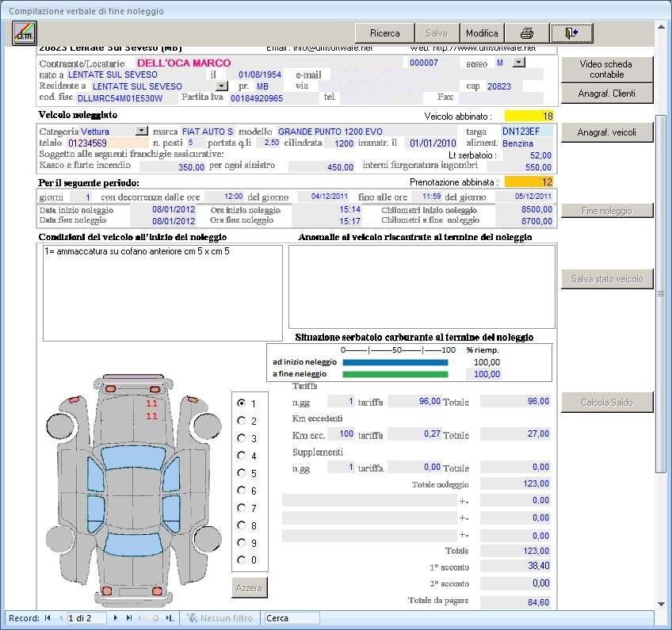672x630 pixels.
Task: Click the Partita Iva value 00184920965
Action: pyautogui.click(x=257, y=98)
